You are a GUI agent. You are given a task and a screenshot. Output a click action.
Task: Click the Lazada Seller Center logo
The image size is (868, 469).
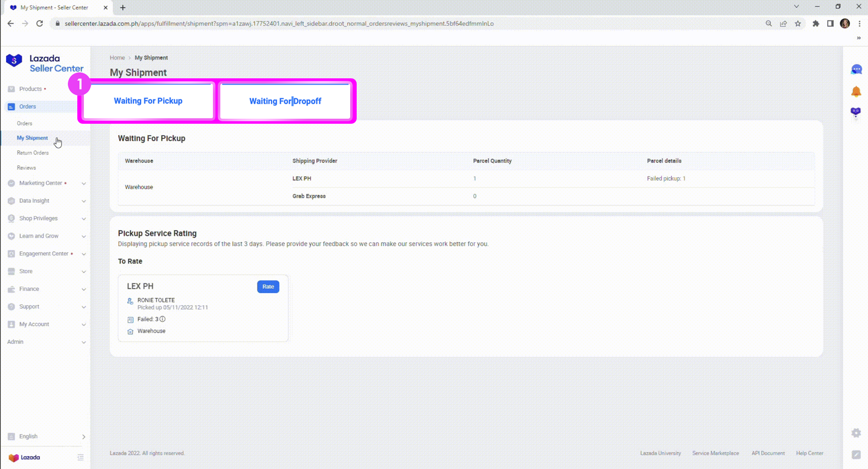click(45, 62)
